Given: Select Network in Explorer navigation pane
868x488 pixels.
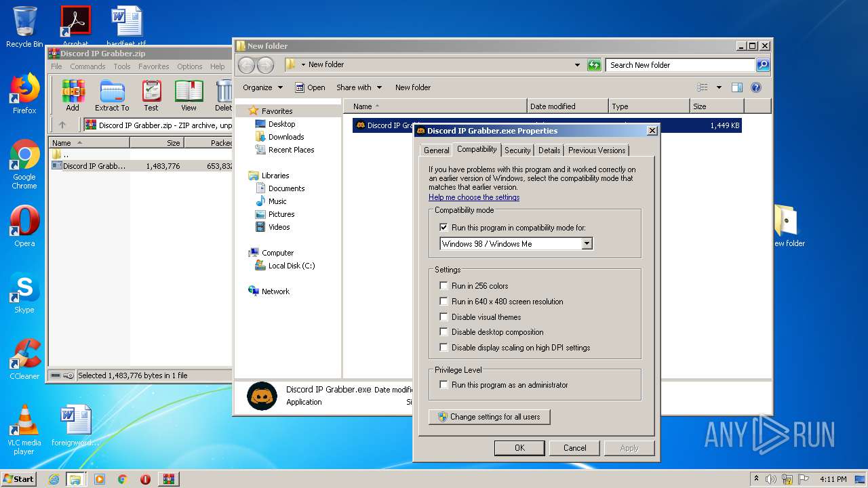Looking at the screenshot, I should tap(275, 291).
